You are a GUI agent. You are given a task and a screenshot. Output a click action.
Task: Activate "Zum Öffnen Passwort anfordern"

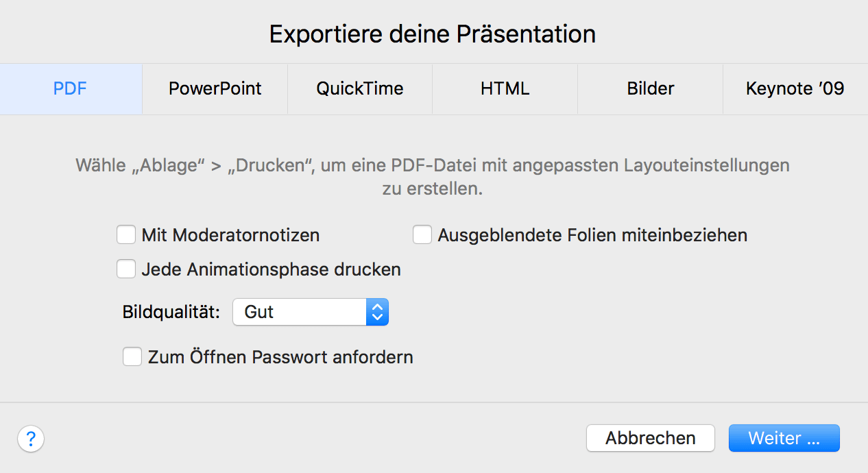132,356
